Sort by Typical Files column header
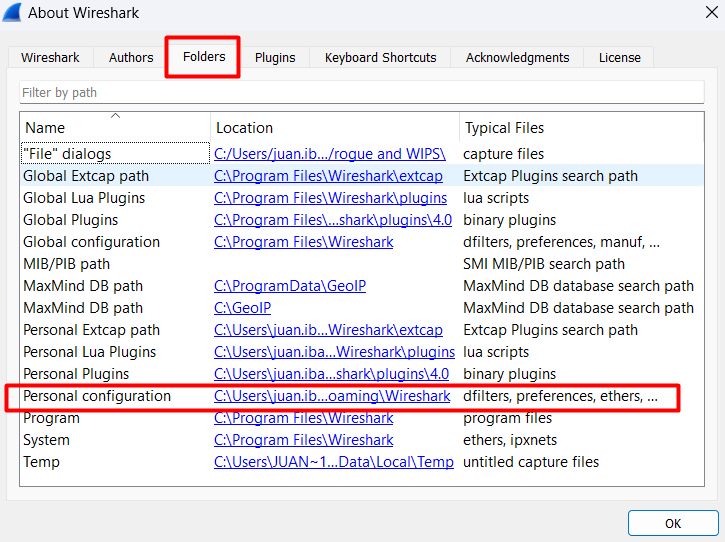This screenshot has height=542, width=725. (582, 127)
